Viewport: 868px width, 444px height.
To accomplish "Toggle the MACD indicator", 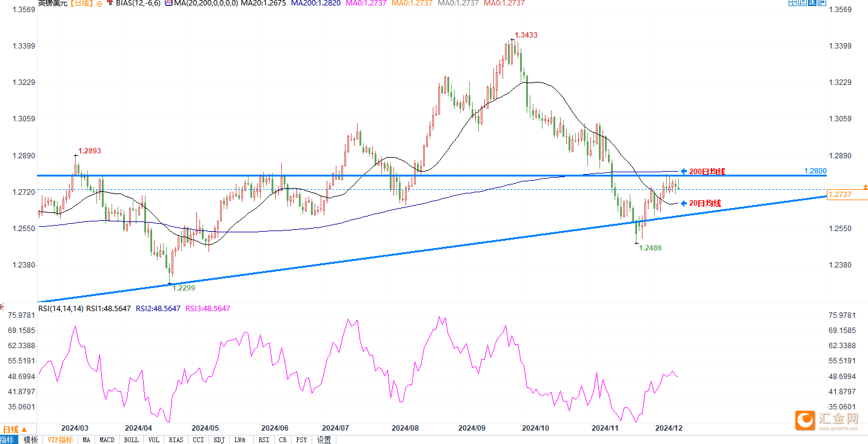I will [x=107, y=440].
